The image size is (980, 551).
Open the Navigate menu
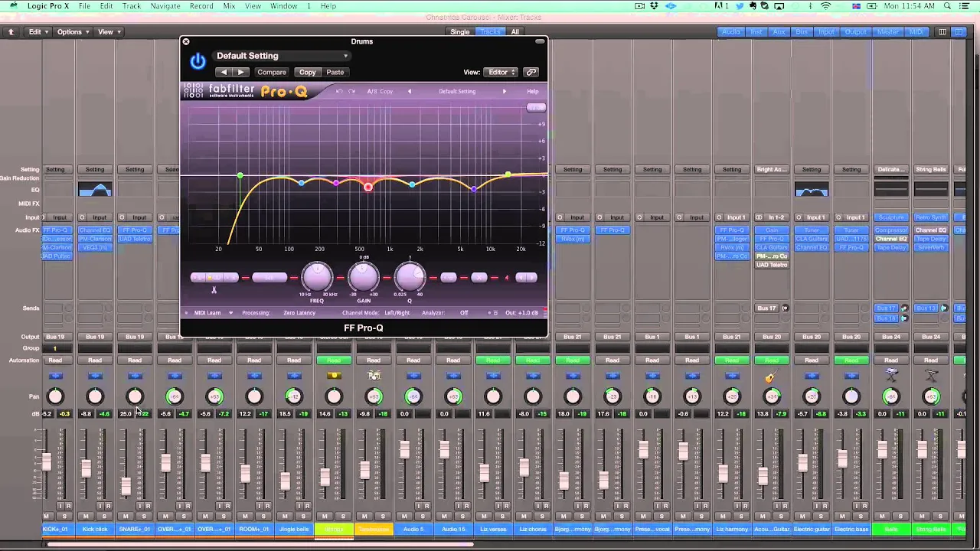tap(165, 6)
